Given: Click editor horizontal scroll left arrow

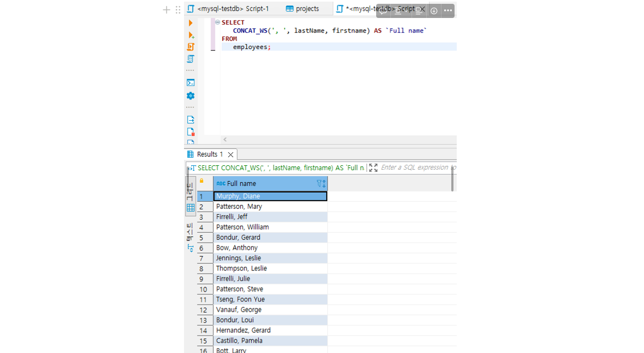Looking at the screenshot, I should [x=225, y=140].
